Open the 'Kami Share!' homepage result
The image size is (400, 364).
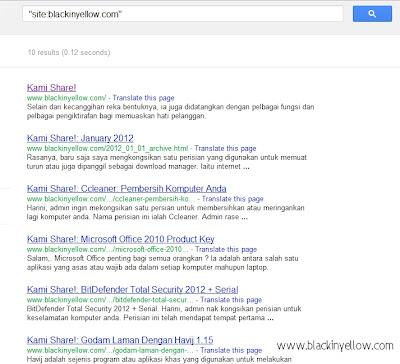coord(52,88)
